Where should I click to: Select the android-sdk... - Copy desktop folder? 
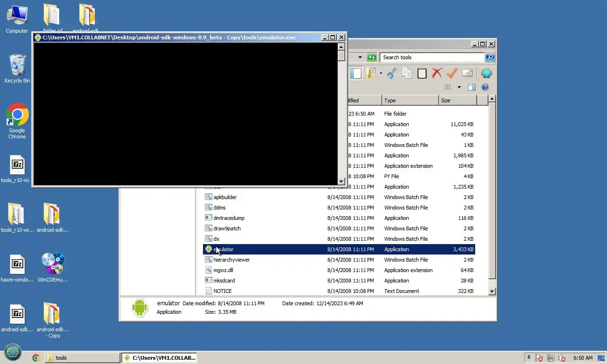click(53, 320)
